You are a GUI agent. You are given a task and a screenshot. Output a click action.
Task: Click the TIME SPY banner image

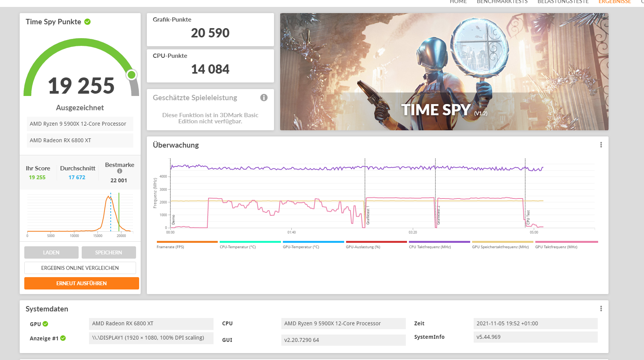444,72
